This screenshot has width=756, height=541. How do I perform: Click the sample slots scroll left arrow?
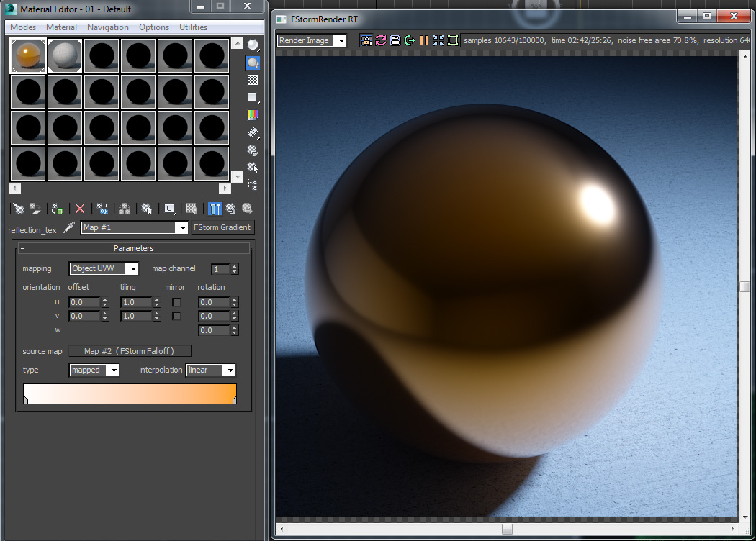click(15, 188)
